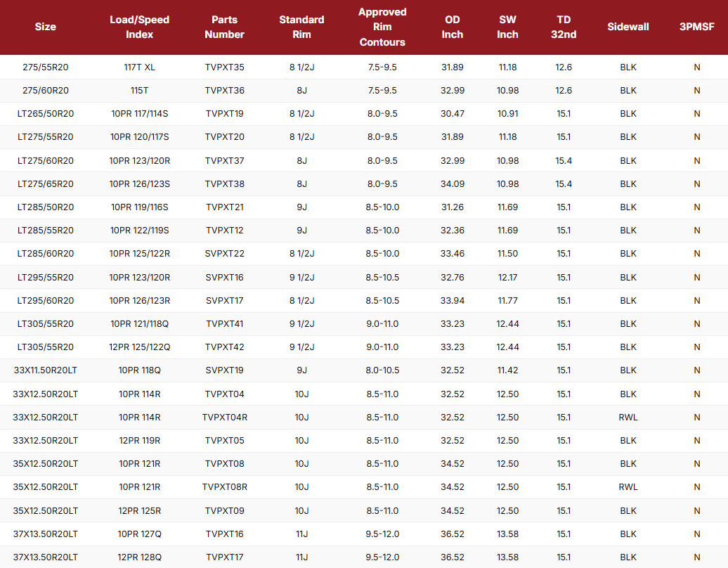Select the LT265/50R20 size cell
The height and width of the screenshot is (568, 728).
(46, 114)
